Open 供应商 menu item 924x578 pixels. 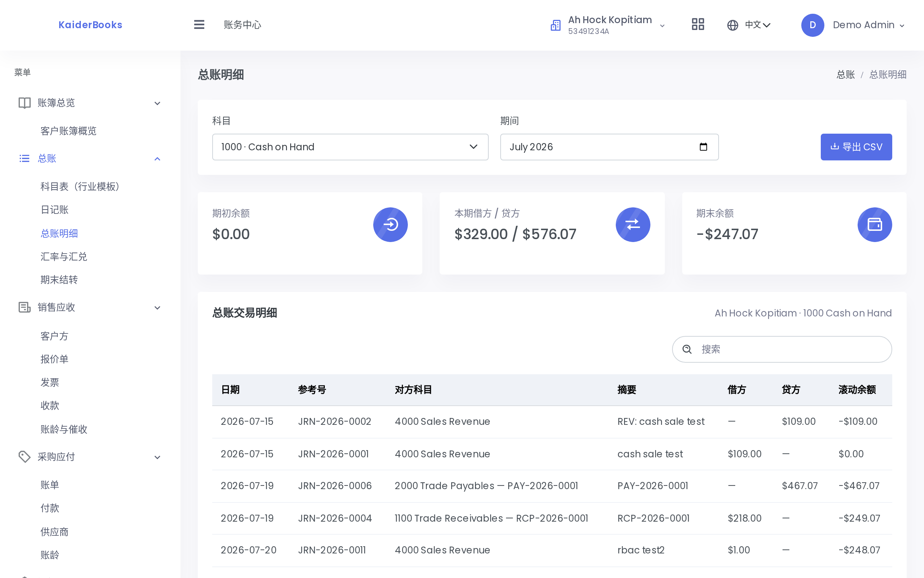coord(55,532)
